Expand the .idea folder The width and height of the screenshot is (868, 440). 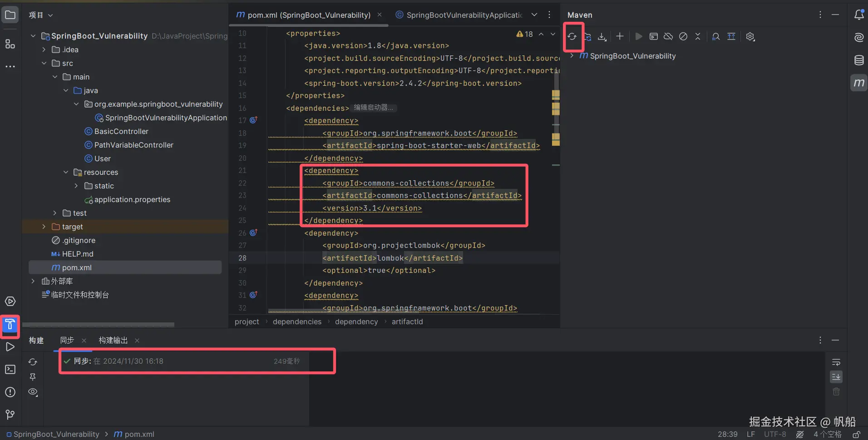point(44,49)
